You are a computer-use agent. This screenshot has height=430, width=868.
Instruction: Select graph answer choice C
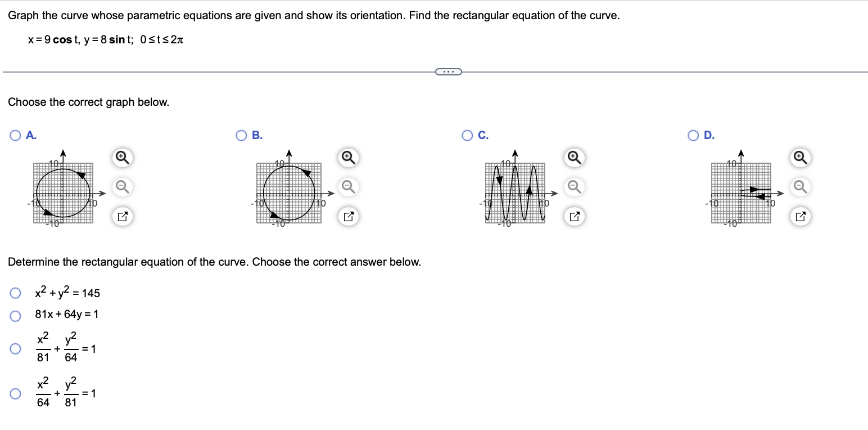point(467,135)
